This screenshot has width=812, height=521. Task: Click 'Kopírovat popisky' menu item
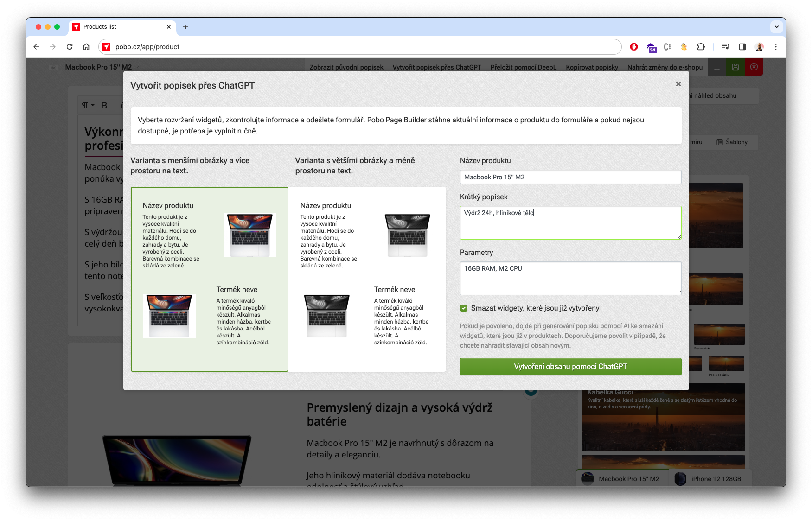592,67
